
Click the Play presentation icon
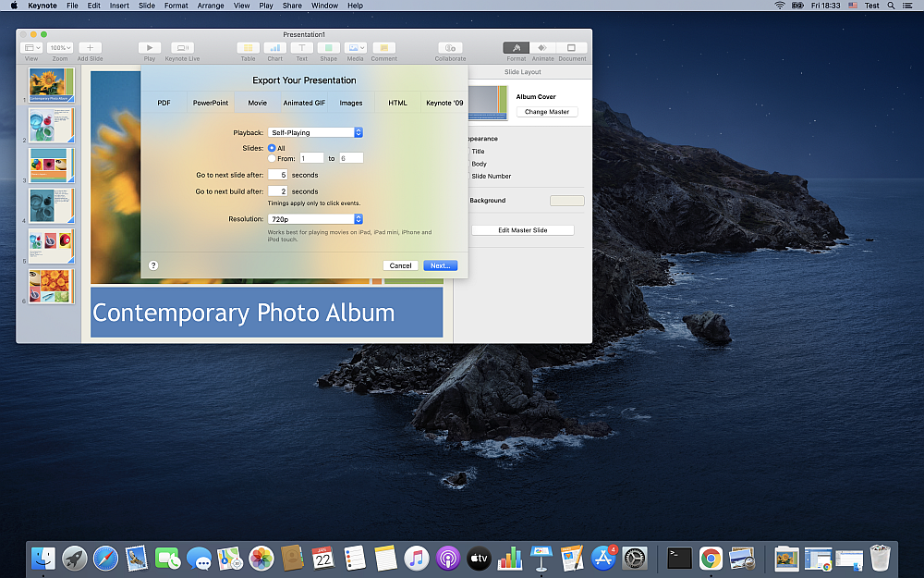[x=150, y=47]
